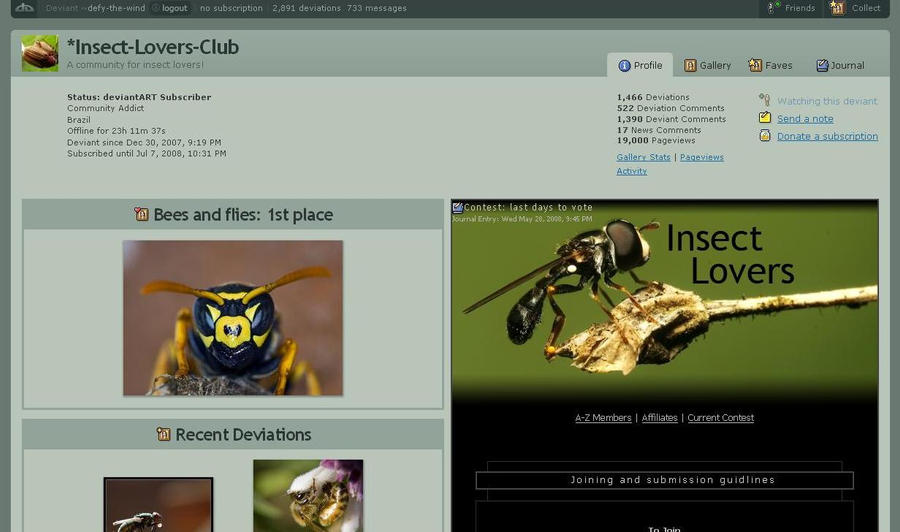900x532 pixels.
Task: Open the bee on flower deviation thumbnail
Action: tap(308, 496)
